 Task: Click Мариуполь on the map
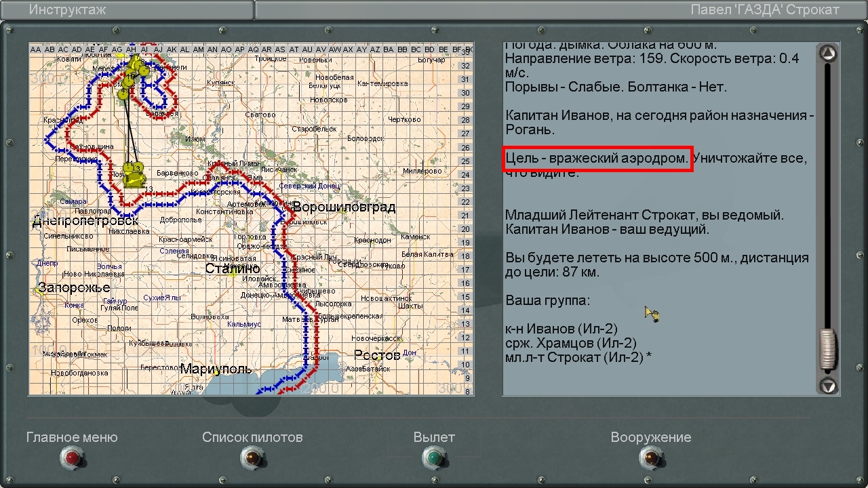click(x=216, y=369)
